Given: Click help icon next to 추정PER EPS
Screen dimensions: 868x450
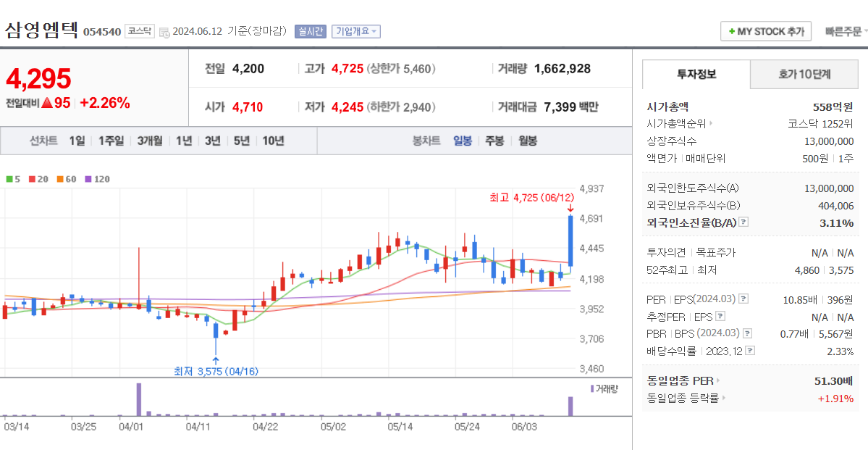Looking at the screenshot, I should (720, 317).
